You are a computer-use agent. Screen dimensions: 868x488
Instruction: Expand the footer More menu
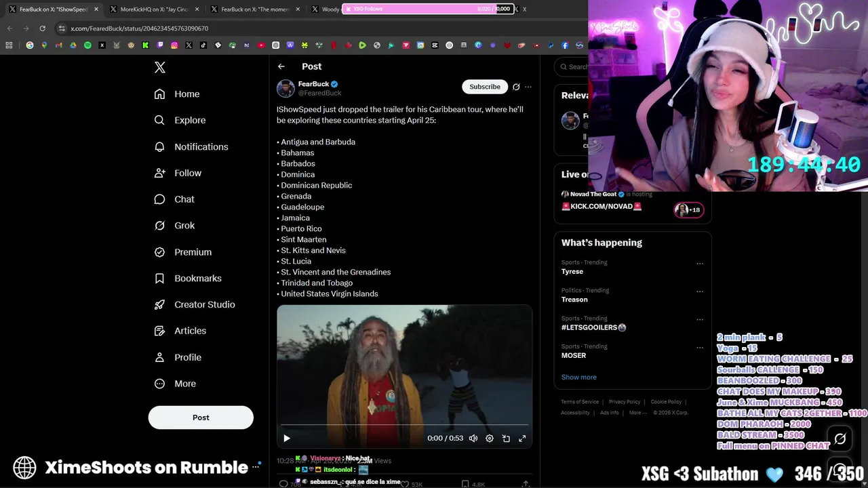coord(637,413)
